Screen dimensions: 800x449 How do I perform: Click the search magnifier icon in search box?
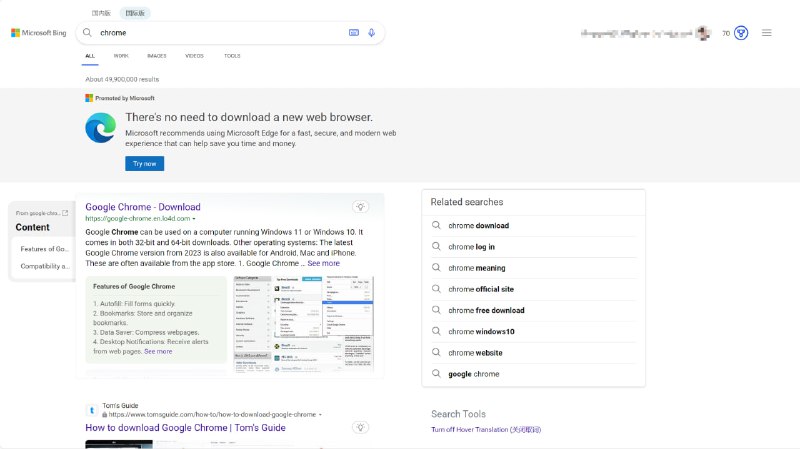pos(87,33)
